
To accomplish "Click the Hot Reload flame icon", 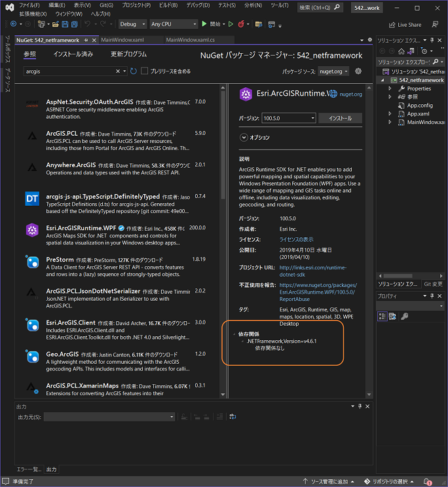I will pos(241,24).
